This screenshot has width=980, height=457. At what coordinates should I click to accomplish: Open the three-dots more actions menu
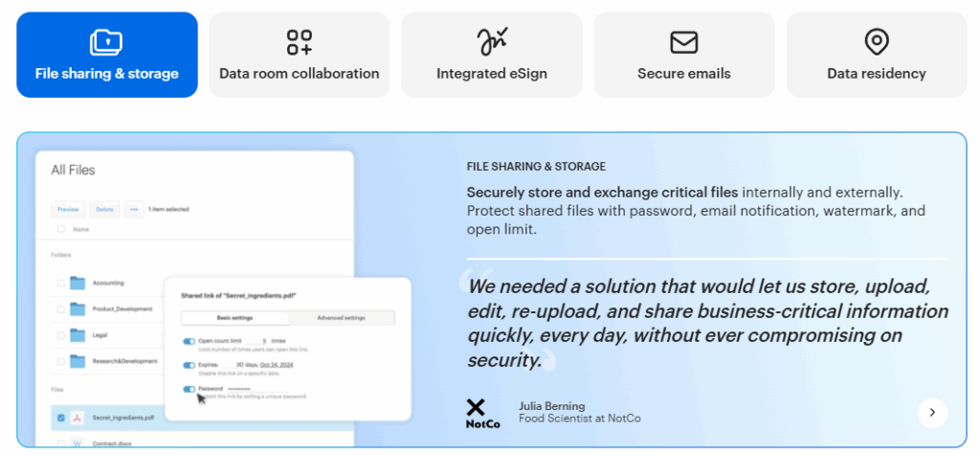tap(134, 209)
